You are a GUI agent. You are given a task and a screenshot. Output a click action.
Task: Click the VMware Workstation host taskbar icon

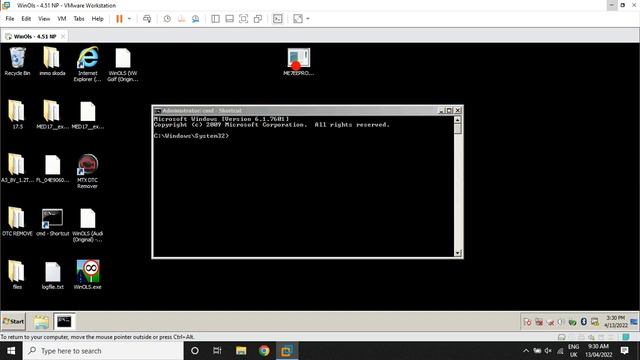pyautogui.click(x=287, y=351)
